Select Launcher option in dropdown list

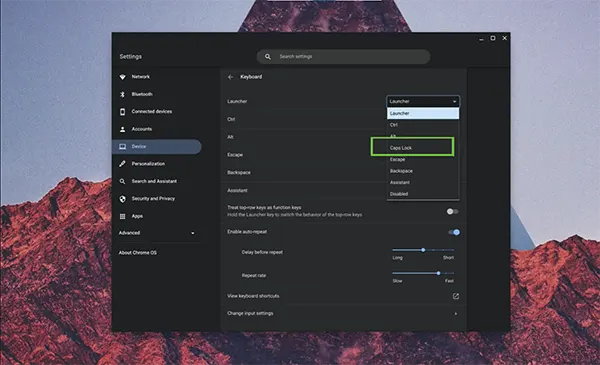[x=423, y=113]
